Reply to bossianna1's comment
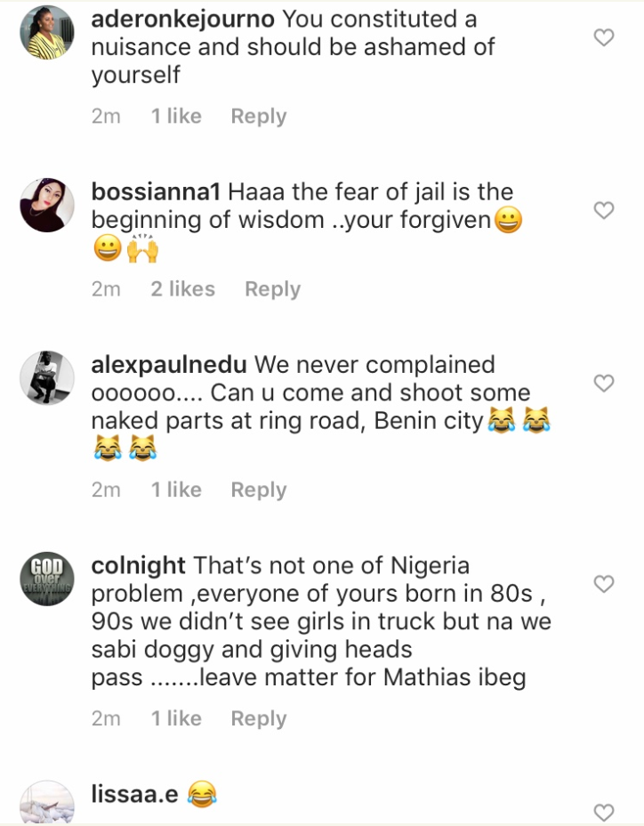This screenshot has width=644, height=826. [x=272, y=289]
